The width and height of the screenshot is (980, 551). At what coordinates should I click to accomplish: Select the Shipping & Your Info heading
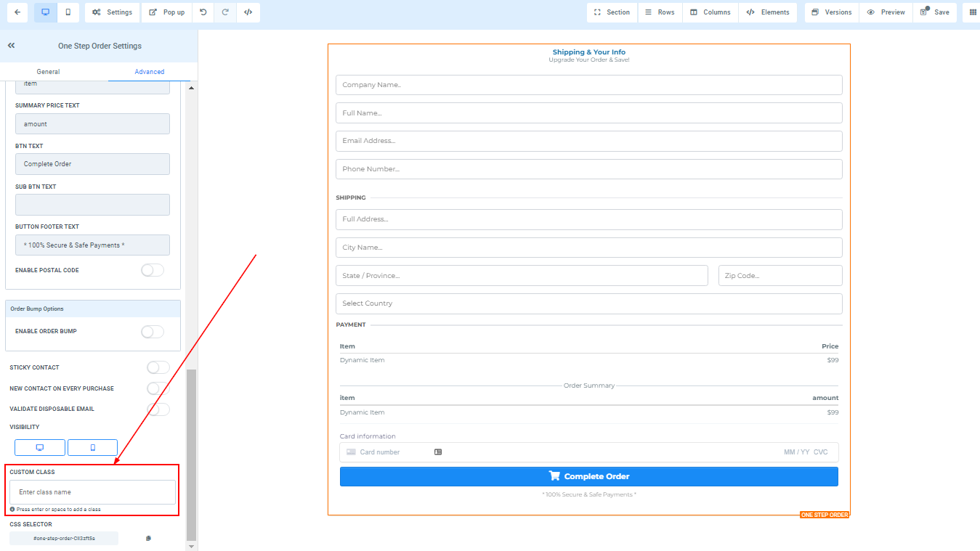click(589, 52)
